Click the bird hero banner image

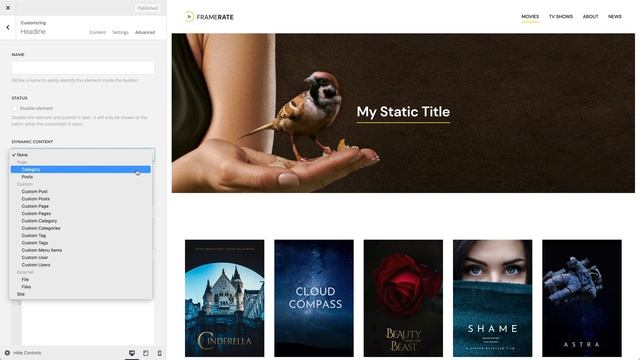[403, 113]
